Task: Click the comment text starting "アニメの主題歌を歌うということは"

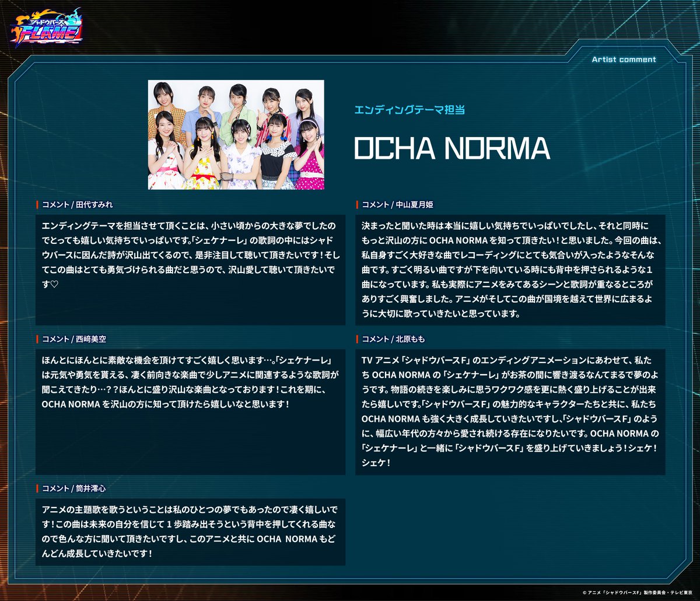Action: pos(191,532)
